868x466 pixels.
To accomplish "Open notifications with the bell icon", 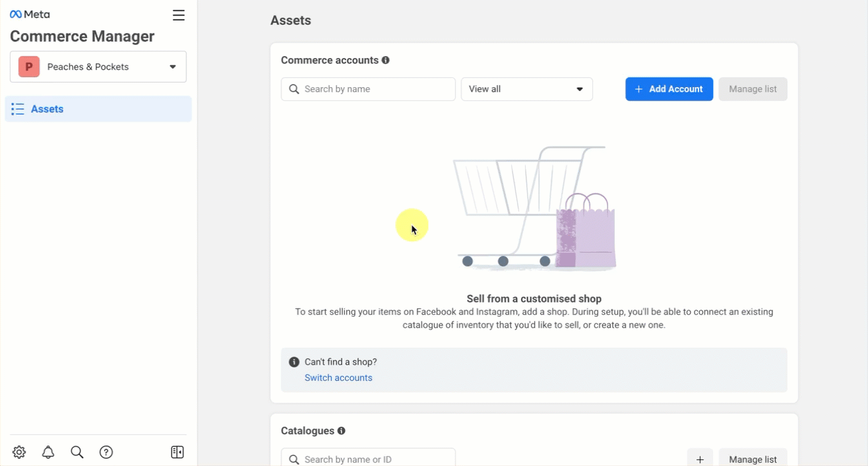I will [48, 452].
